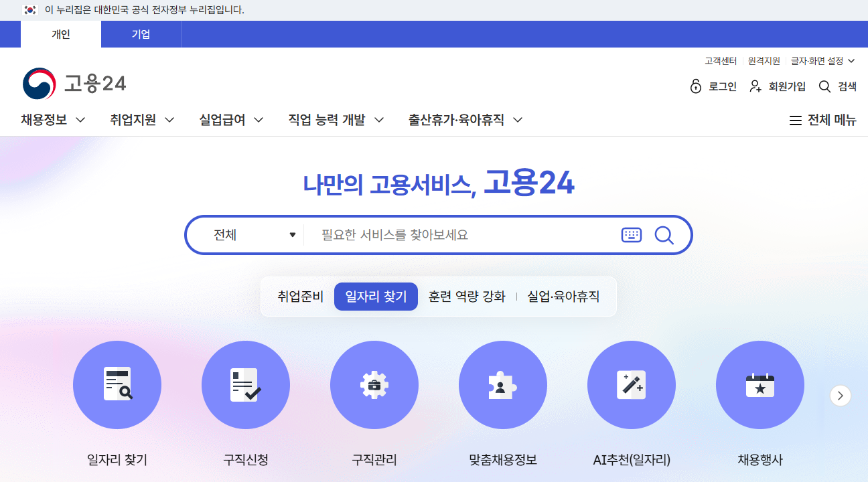The height and width of the screenshot is (482, 868).
Task: Click the 로그인 text link
Action: click(723, 86)
